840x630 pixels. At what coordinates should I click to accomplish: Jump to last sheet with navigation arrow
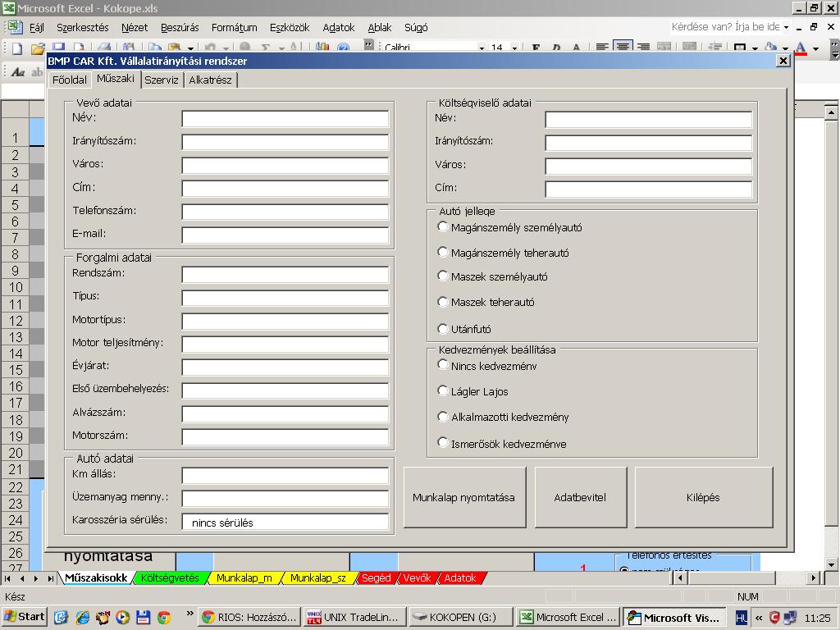50,578
